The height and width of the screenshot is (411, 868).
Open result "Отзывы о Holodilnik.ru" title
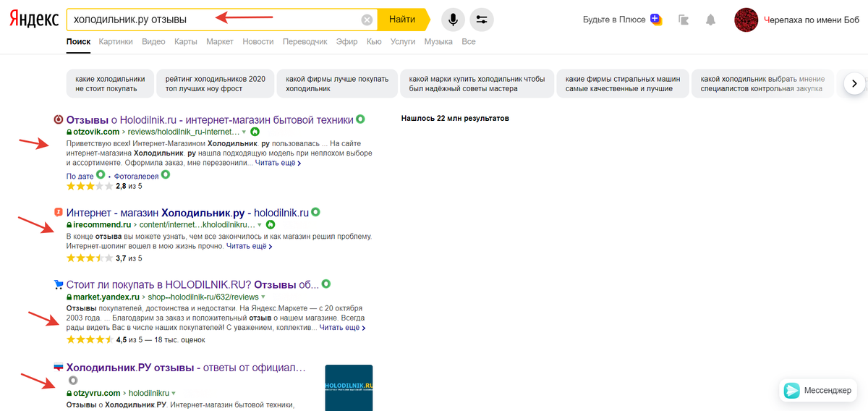point(210,119)
